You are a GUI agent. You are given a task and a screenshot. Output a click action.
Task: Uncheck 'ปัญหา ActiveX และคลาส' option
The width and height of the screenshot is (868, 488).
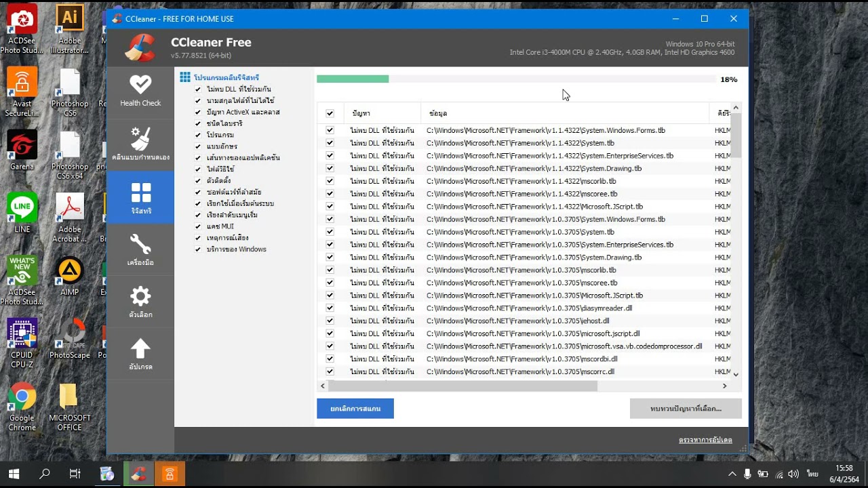(x=197, y=112)
